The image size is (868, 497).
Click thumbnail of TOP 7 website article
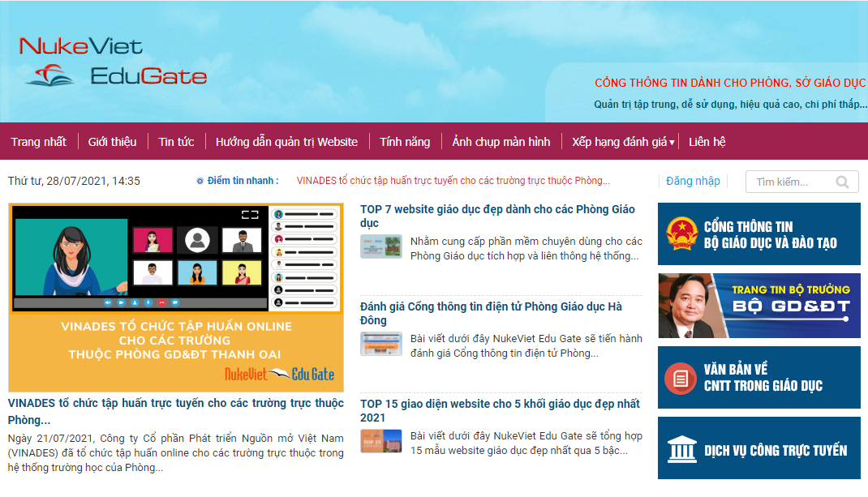[380, 246]
